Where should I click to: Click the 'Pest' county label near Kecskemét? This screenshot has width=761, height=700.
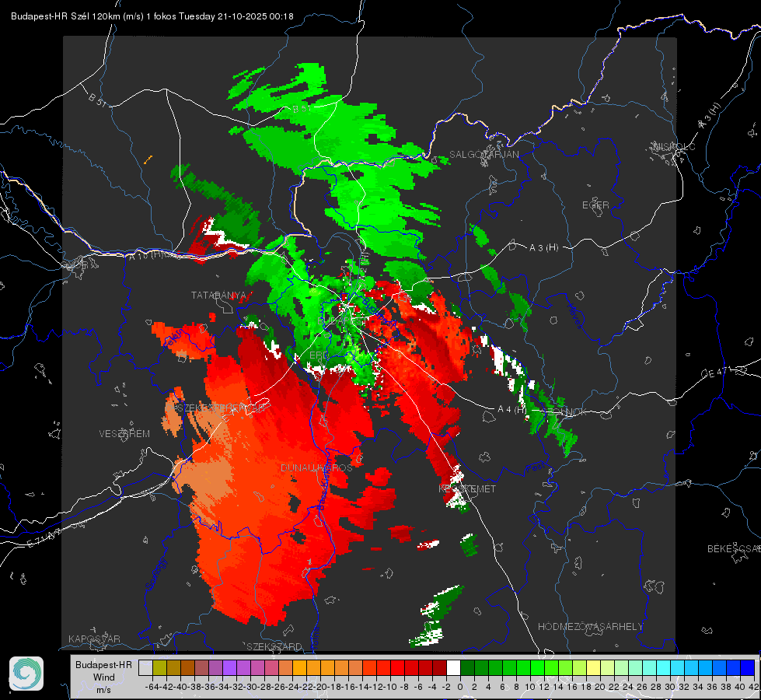[534, 468]
